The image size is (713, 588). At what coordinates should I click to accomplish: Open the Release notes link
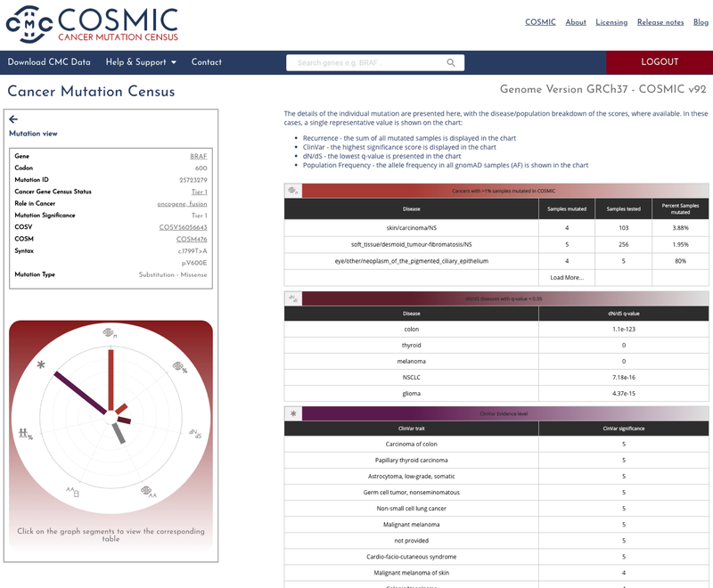660,22
